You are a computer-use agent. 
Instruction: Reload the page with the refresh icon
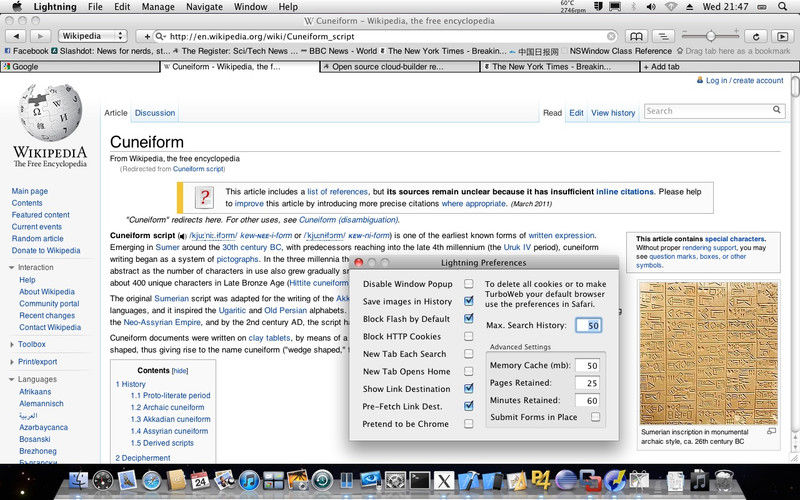(x=756, y=36)
